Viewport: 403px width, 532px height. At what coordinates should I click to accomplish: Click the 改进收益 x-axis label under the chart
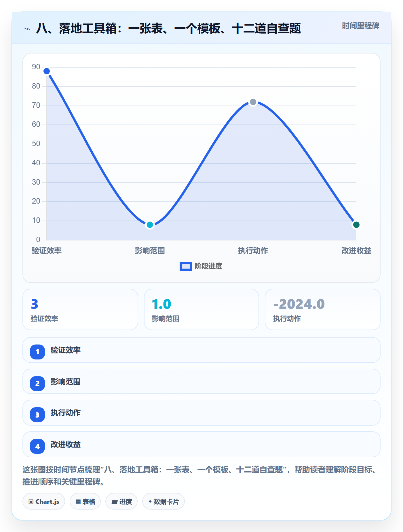pos(356,251)
